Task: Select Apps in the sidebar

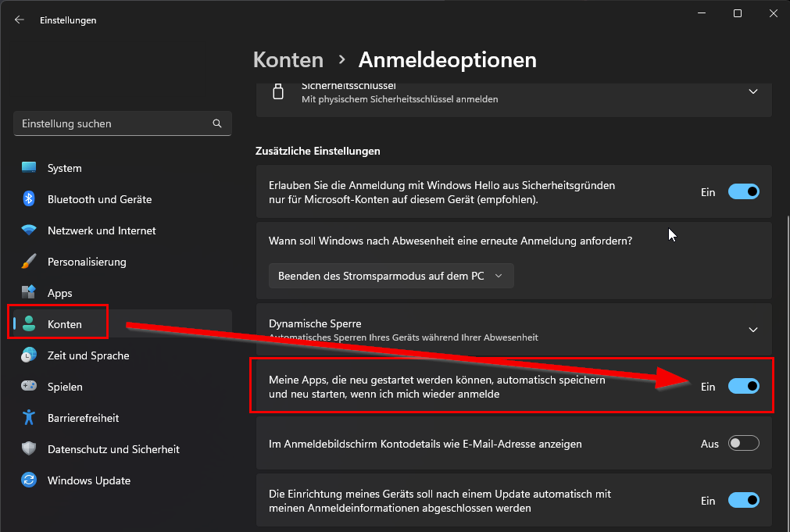Action: point(59,293)
